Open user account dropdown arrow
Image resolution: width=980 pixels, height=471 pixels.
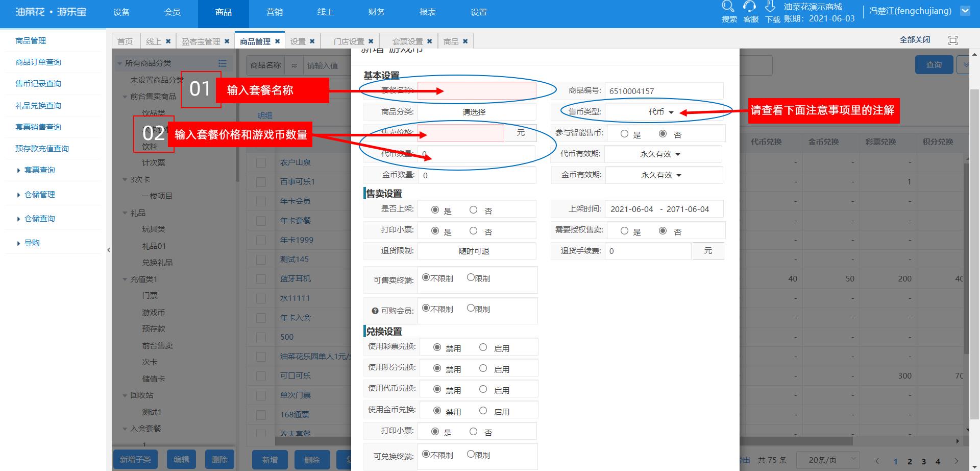click(965, 11)
